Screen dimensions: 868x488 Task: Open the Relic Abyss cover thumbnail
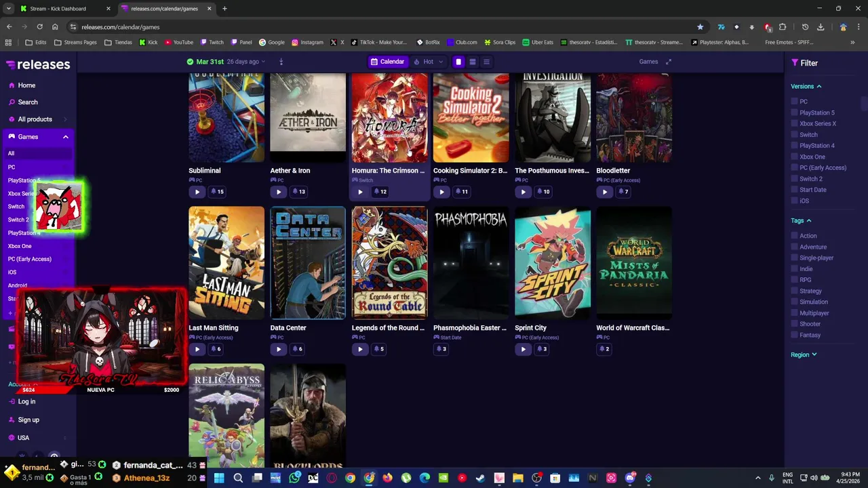226,415
